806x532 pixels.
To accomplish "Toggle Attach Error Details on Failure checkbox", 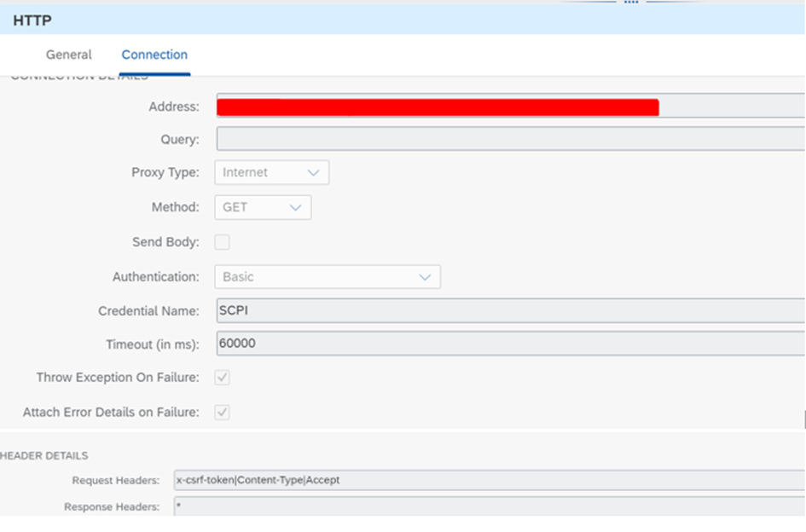I will [x=222, y=413].
